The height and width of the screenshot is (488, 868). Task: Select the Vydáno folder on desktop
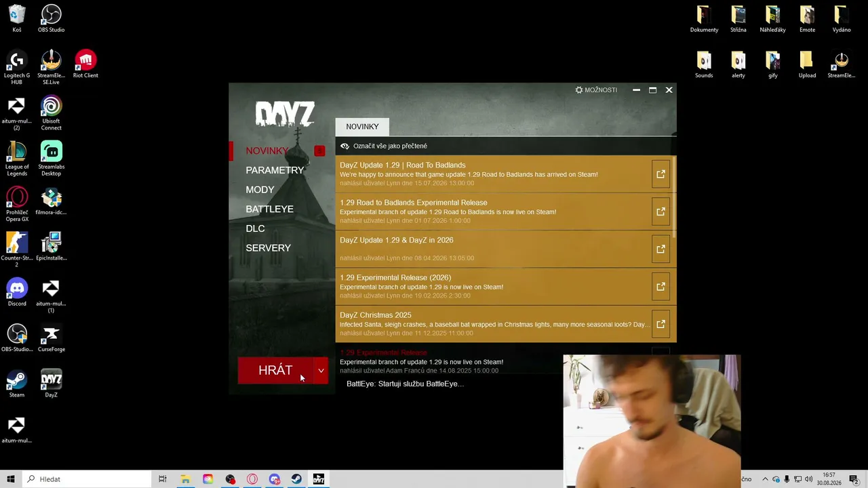point(842,19)
